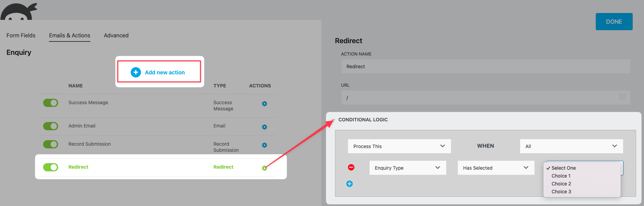Image resolution: width=644 pixels, height=206 pixels.
Task: Open the Has Selected comparator dropdown
Action: (495, 168)
